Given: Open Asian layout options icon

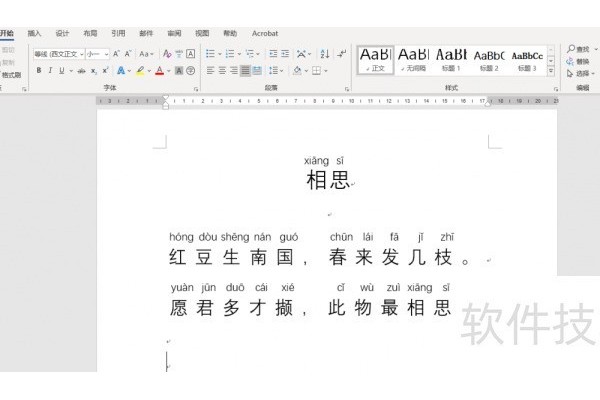Looking at the screenshot, I should click(x=301, y=54).
